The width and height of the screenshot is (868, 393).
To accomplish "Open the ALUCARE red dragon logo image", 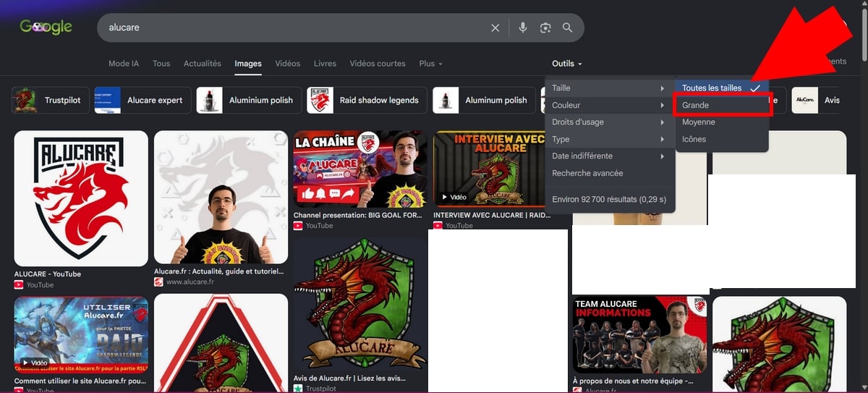I will coord(81,198).
